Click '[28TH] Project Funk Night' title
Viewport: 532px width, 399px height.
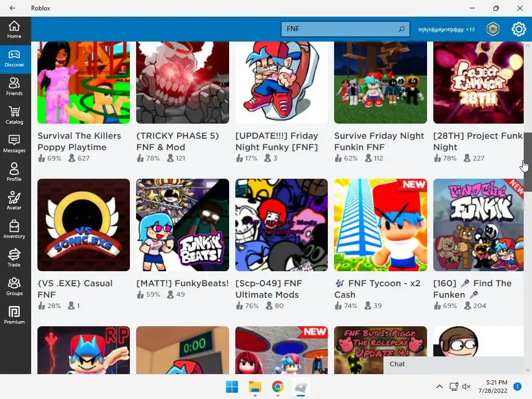coord(478,141)
